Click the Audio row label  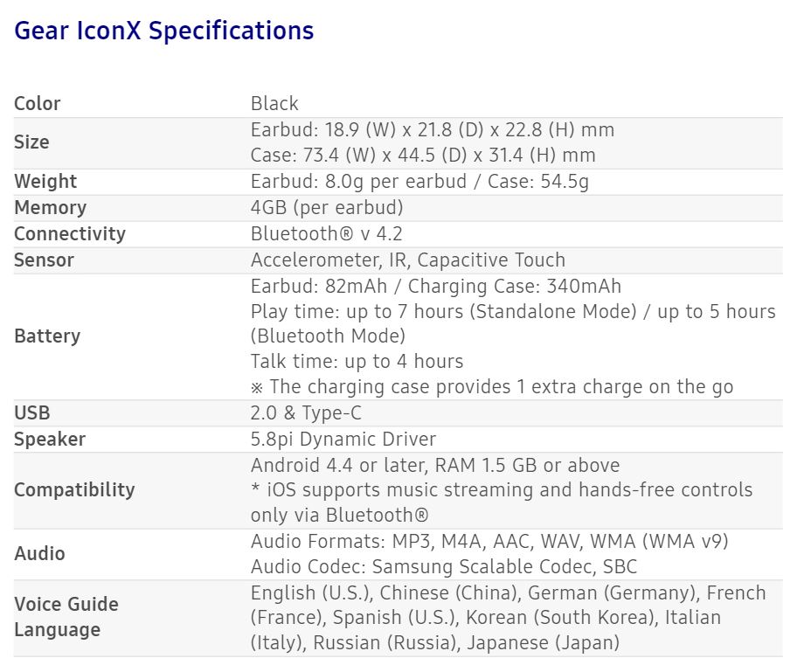point(39,554)
